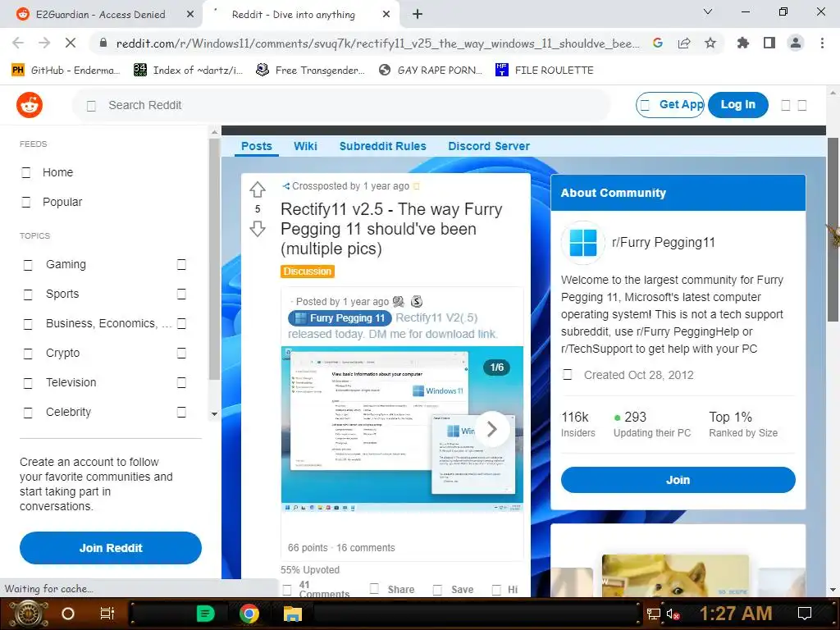This screenshot has width=840, height=630.
Task: Click the Reddit snoo logo
Action: pos(30,105)
